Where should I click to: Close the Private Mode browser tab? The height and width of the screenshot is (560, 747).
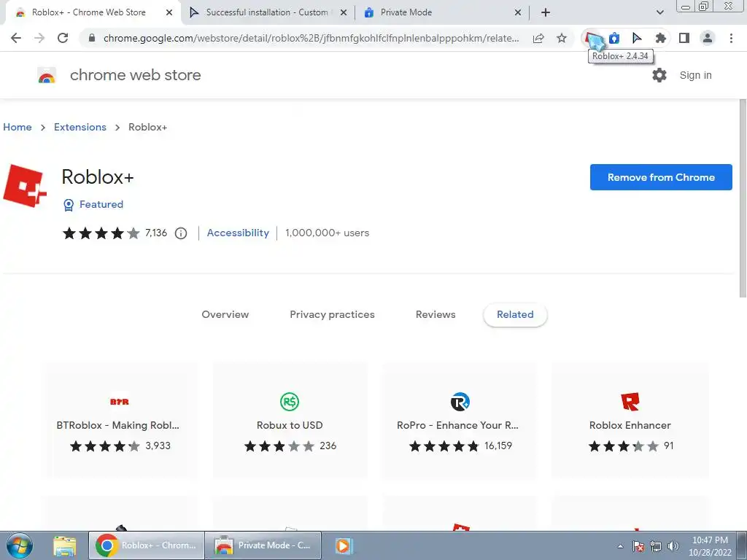tap(518, 12)
